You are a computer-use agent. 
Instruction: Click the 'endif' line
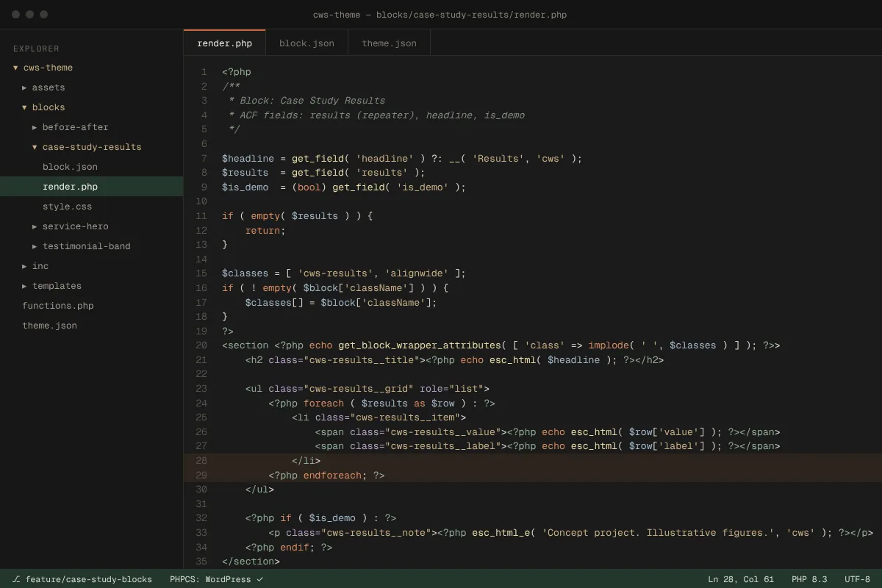click(289, 548)
